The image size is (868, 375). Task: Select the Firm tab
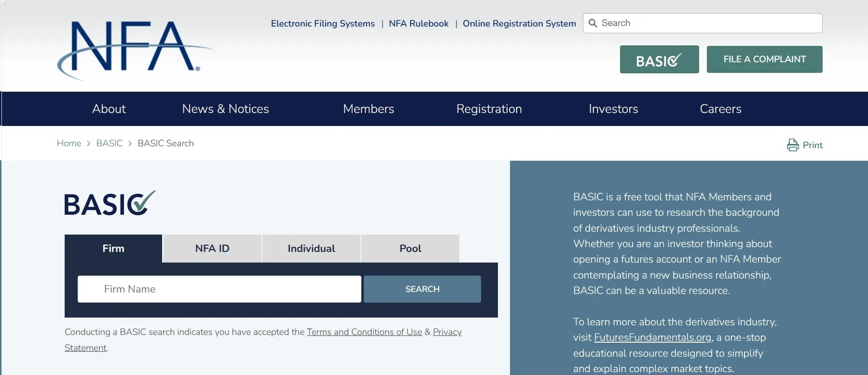point(113,249)
